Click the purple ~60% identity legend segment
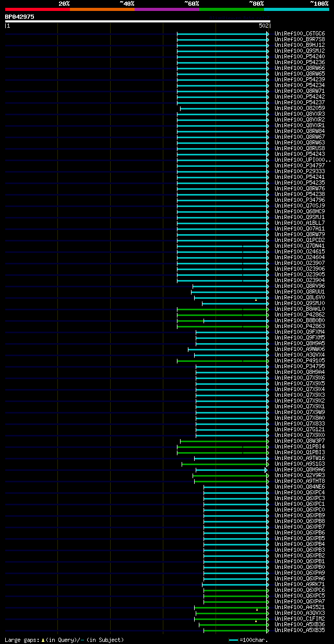The height and width of the screenshot is (644, 334). (166, 9)
